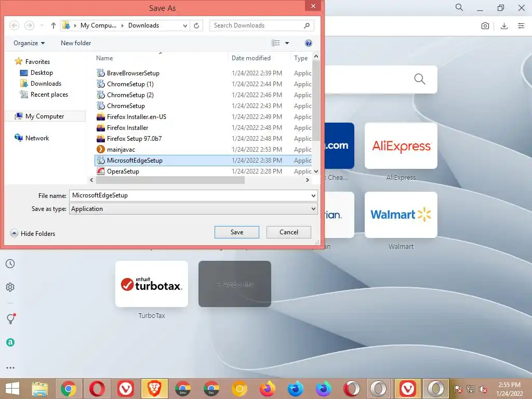Launch Brave browser from the taskbar

tap(154, 389)
